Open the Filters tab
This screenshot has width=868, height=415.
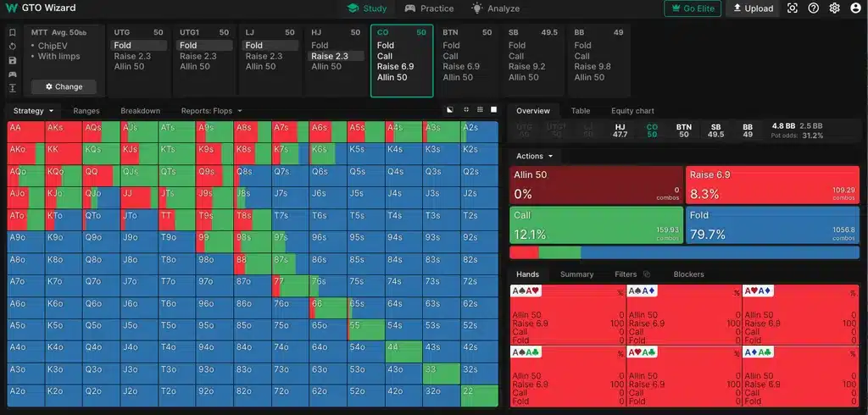[x=626, y=274]
